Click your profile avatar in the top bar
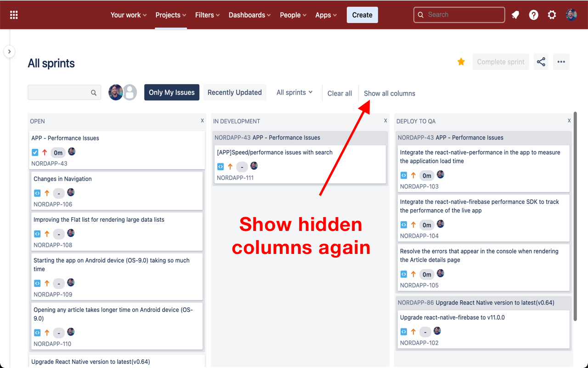588x368 pixels. point(571,14)
